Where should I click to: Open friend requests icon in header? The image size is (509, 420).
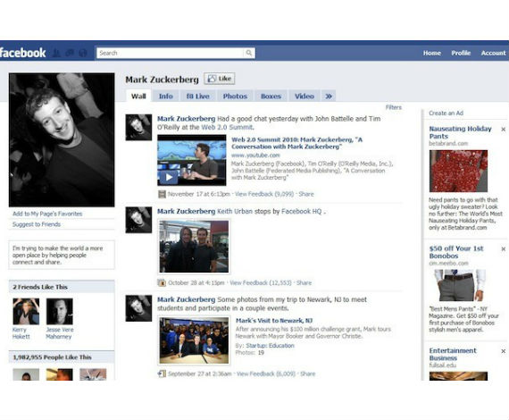pyautogui.click(x=56, y=53)
